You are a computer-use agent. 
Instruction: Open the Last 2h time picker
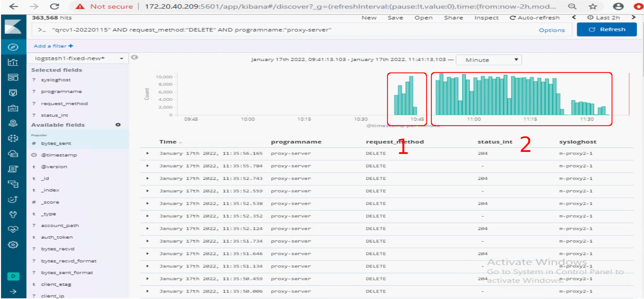click(604, 18)
